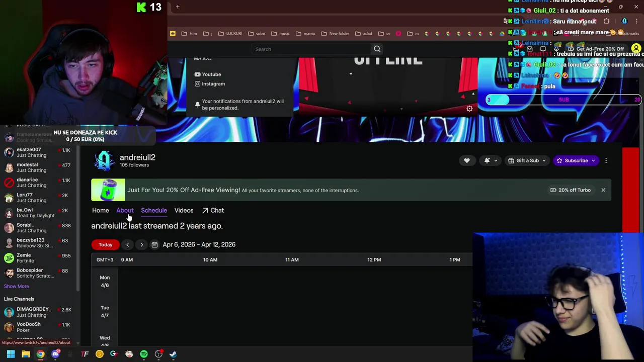644x362 pixels.
Task: Open ekatze007 channel in sidebar
Action: (38, 152)
